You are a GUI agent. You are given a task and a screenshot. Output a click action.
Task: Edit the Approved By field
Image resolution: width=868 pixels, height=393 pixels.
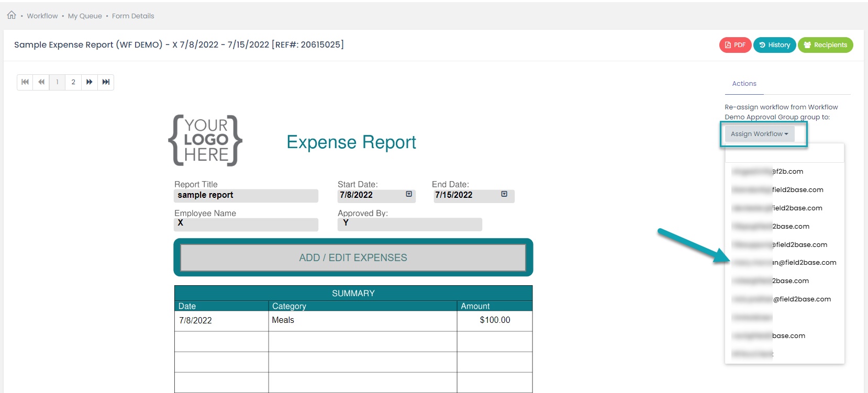point(410,224)
